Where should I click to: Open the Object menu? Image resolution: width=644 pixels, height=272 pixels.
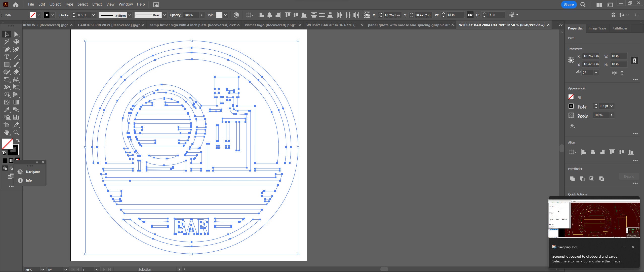click(55, 4)
